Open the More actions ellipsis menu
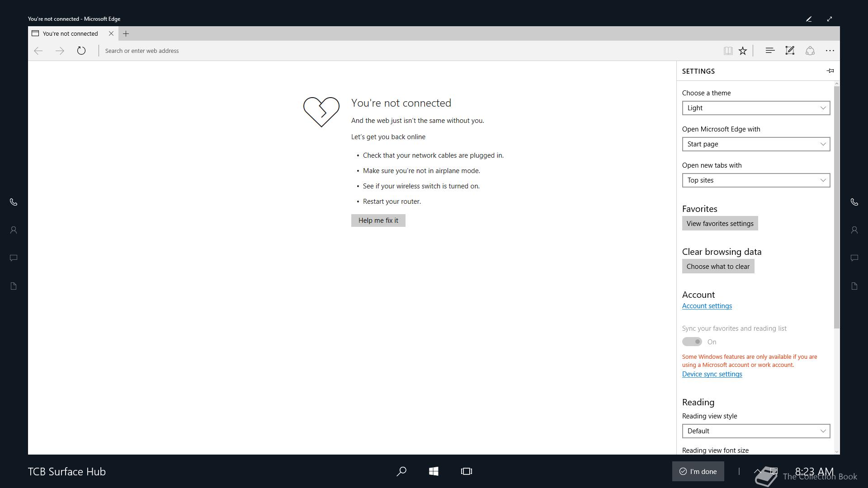 pyautogui.click(x=830, y=51)
